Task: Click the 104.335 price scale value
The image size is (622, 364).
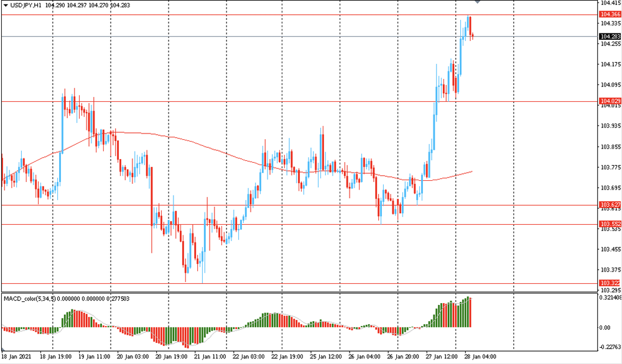Action: pos(611,24)
